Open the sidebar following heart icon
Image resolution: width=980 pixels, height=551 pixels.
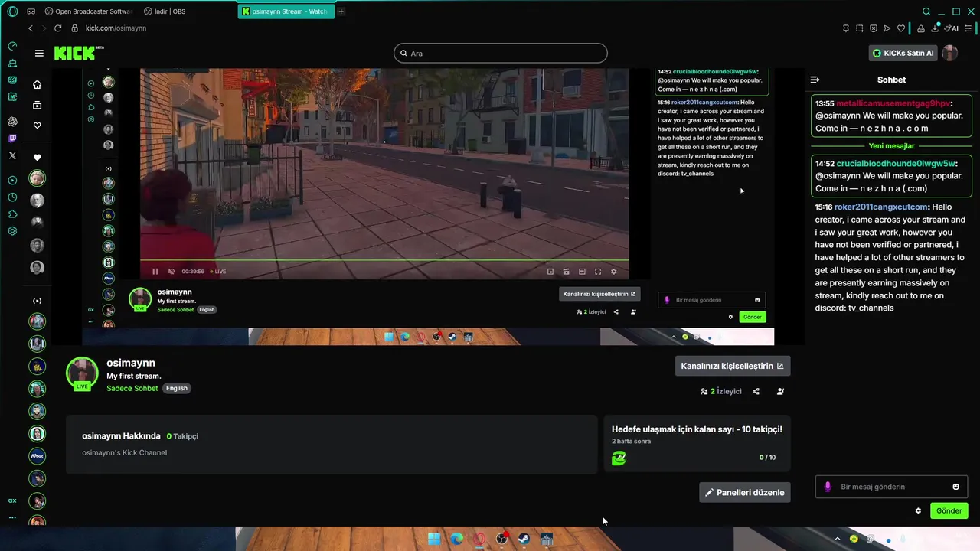37,126
